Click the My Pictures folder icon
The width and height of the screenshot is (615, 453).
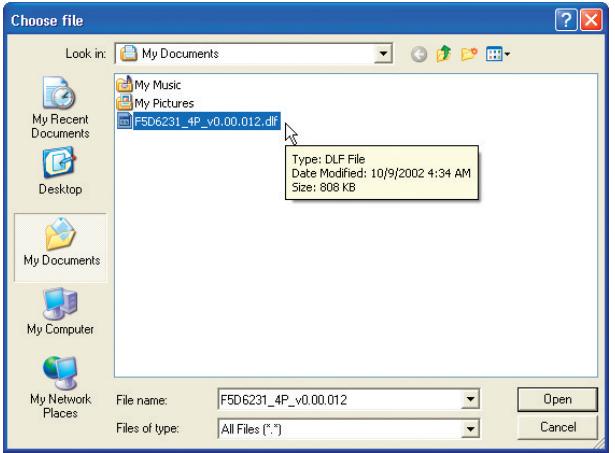125,102
